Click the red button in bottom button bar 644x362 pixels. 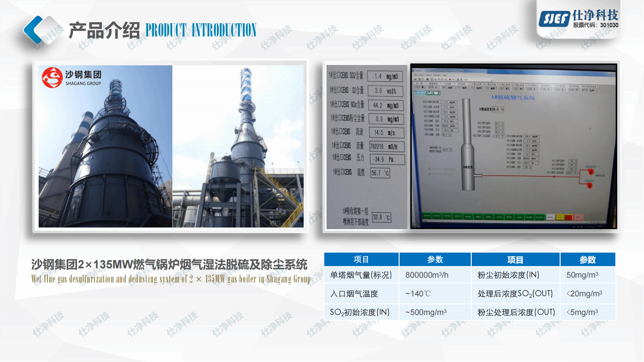tap(569, 218)
